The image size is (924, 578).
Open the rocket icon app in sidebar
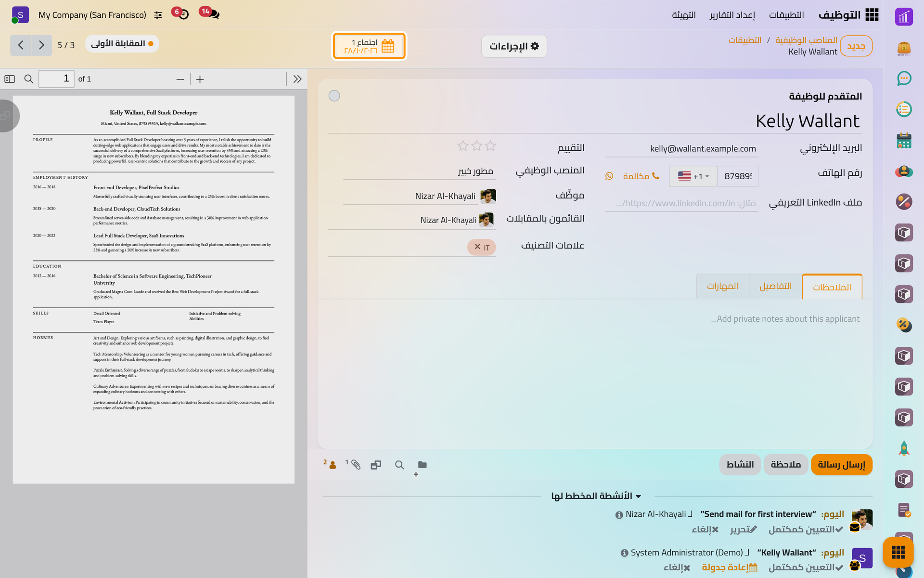pos(904,448)
